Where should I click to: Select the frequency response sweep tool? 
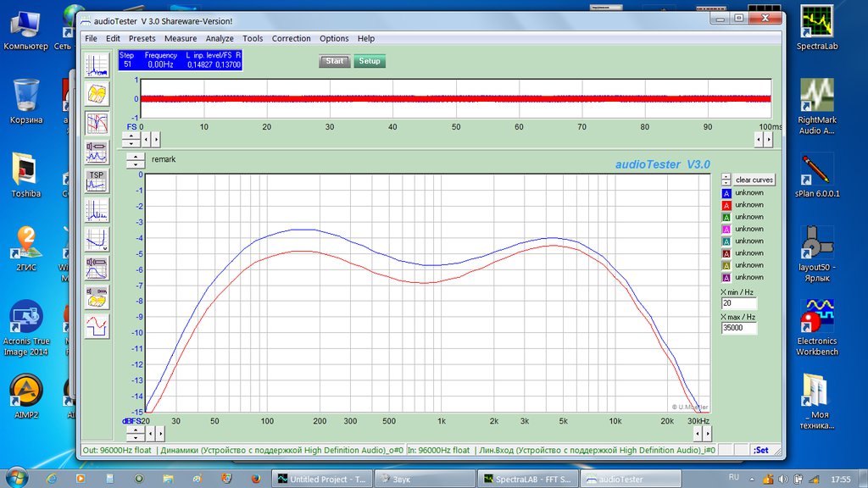click(97, 123)
